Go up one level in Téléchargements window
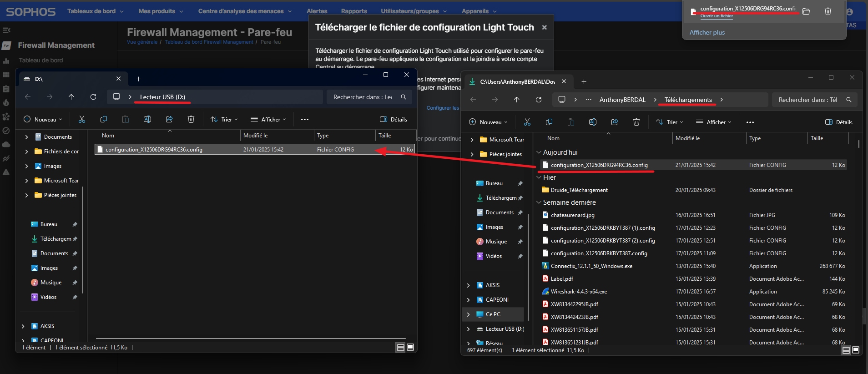The image size is (868, 374). click(x=517, y=100)
